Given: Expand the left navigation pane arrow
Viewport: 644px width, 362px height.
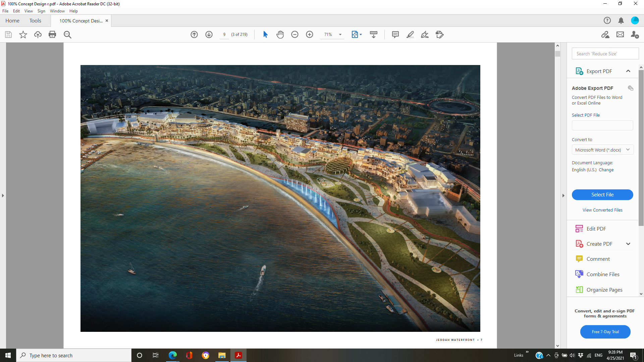Looking at the screenshot, I should coord(3,195).
